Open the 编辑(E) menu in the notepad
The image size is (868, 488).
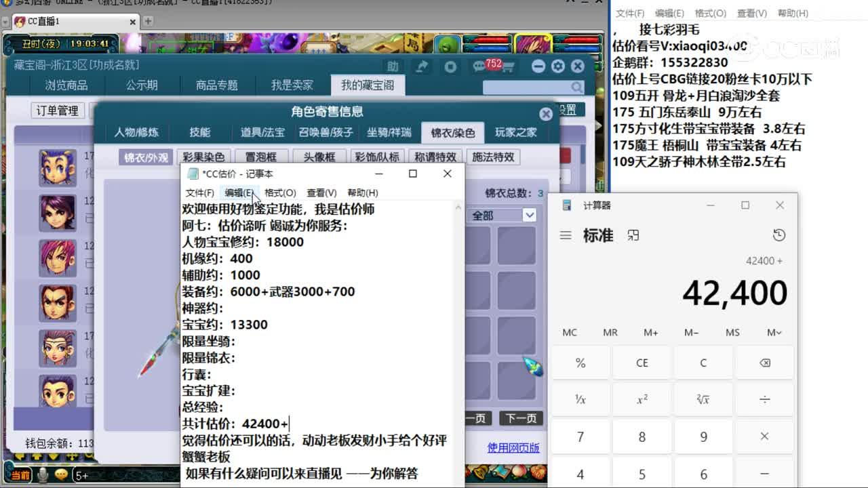239,192
